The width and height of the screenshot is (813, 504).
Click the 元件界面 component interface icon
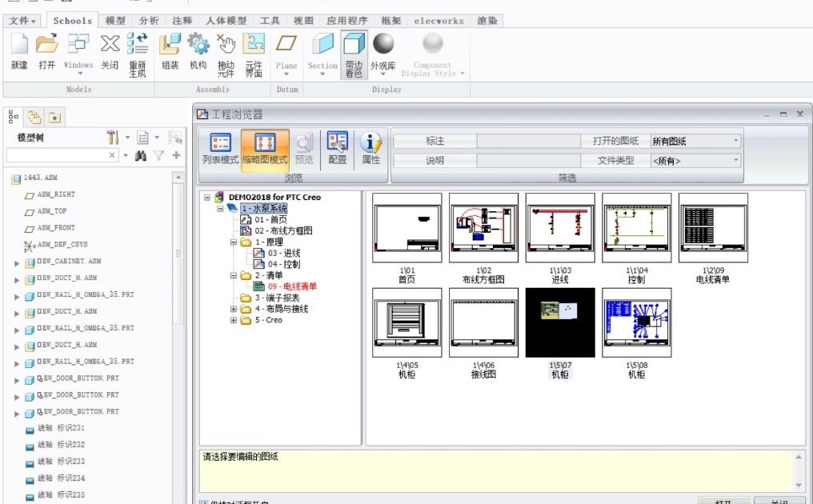[254, 43]
